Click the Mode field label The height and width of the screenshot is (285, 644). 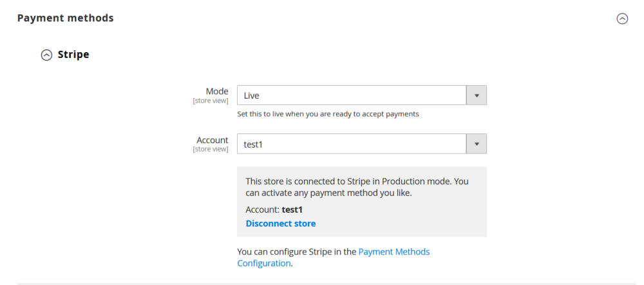[x=217, y=92]
